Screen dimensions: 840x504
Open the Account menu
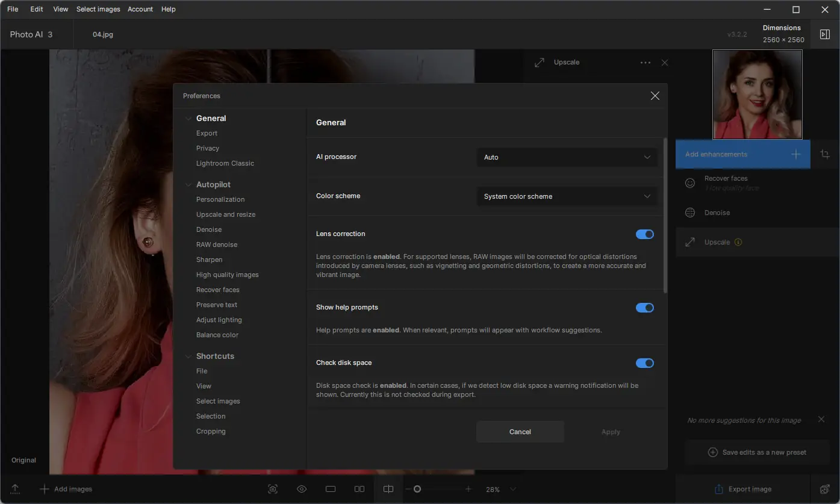pos(140,9)
